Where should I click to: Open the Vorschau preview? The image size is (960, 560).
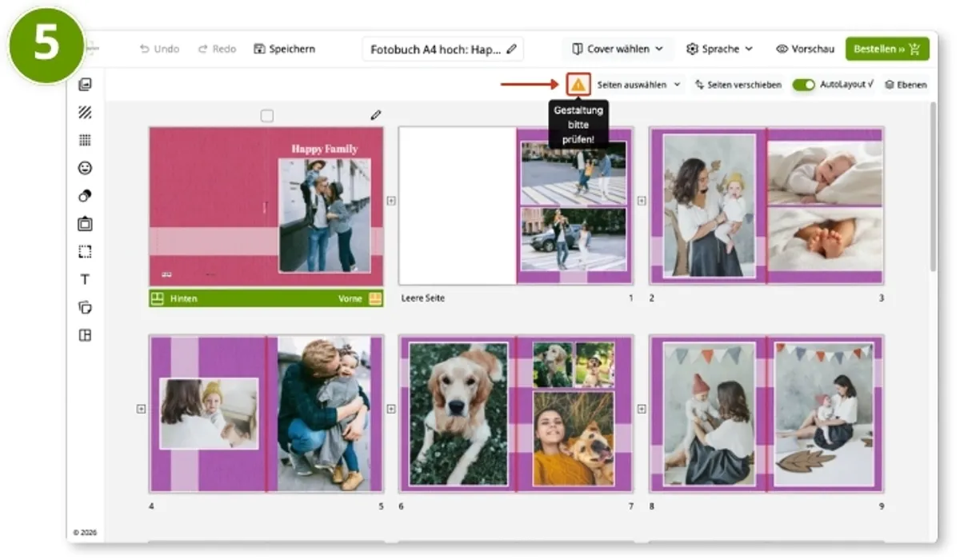tap(805, 49)
